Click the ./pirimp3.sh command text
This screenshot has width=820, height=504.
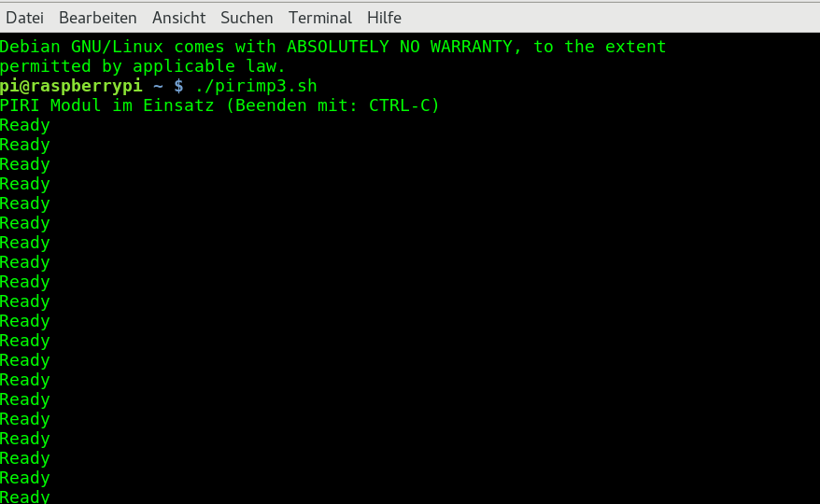256,86
